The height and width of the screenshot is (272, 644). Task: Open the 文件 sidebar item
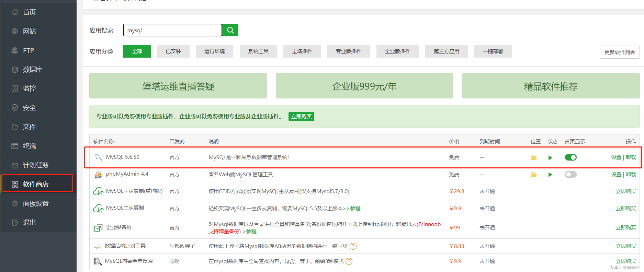click(x=38, y=127)
